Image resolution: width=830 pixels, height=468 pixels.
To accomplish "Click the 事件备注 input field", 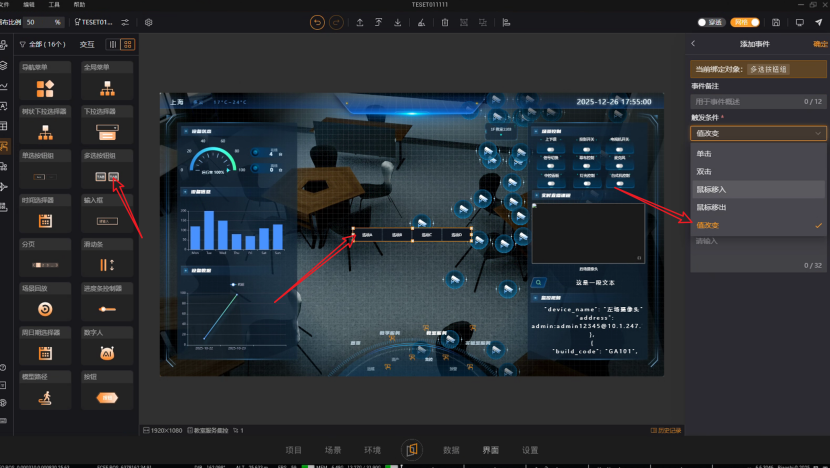I will (x=758, y=101).
